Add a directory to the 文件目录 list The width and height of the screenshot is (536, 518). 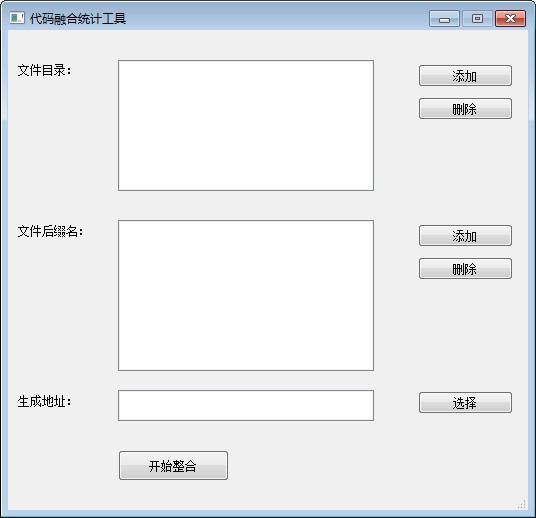pos(465,76)
